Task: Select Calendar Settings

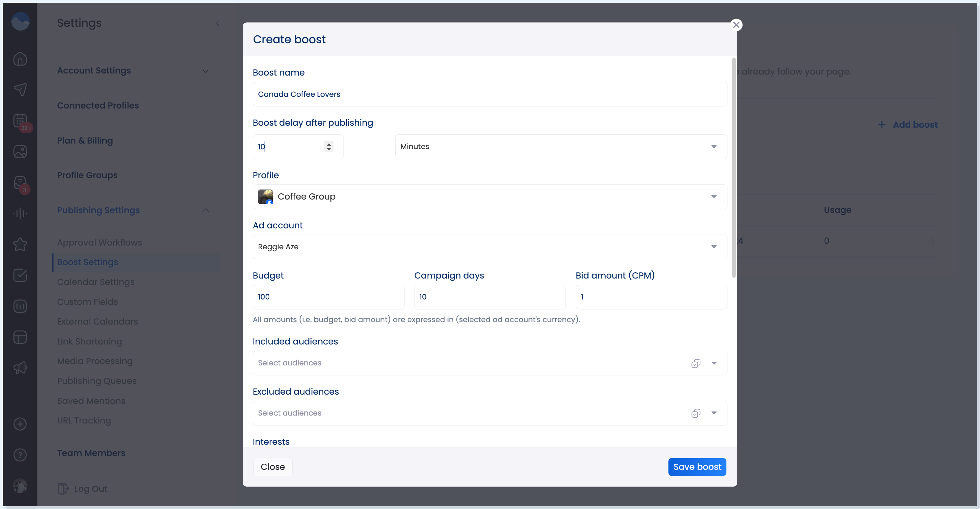Action: coord(95,282)
